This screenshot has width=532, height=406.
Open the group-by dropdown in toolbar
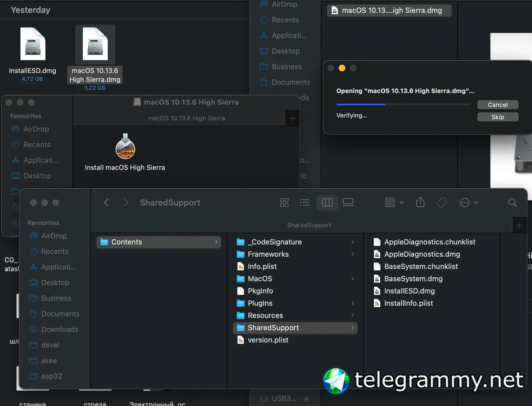point(394,202)
